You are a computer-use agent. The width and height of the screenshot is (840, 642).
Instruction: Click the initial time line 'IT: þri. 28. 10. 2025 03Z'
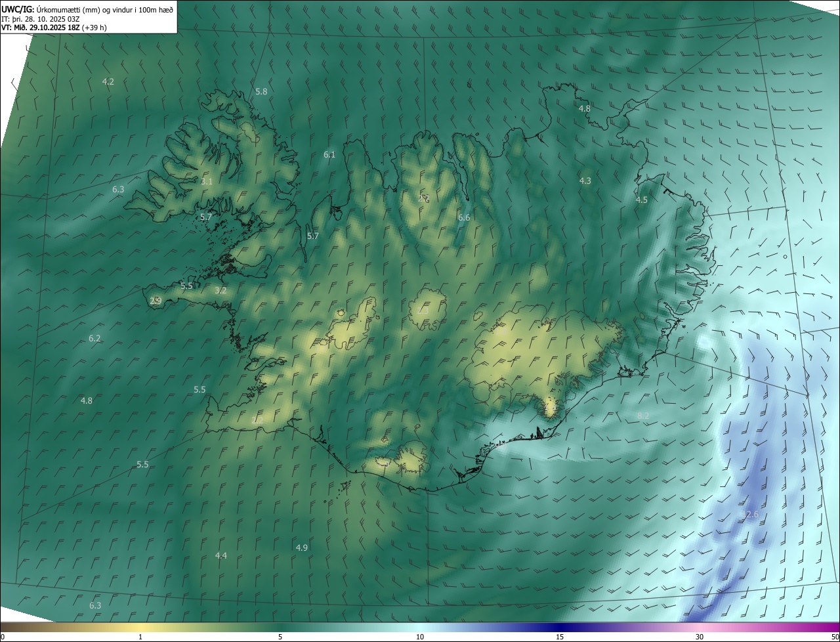(x=41, y=18)
